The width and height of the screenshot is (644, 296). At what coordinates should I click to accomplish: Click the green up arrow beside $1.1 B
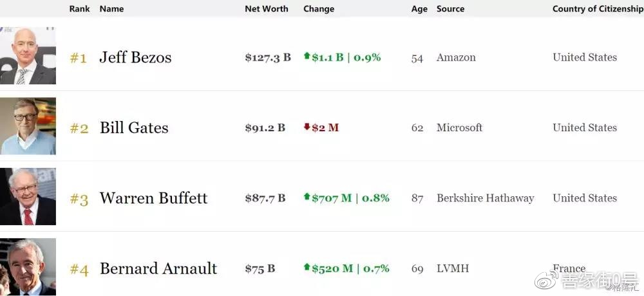click(307, 57)
